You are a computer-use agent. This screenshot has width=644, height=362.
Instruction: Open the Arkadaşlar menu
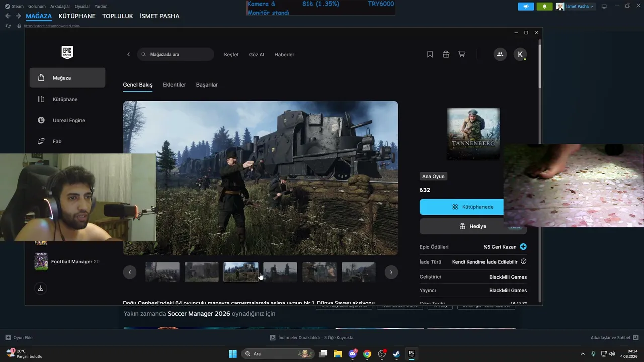point(60,6)
